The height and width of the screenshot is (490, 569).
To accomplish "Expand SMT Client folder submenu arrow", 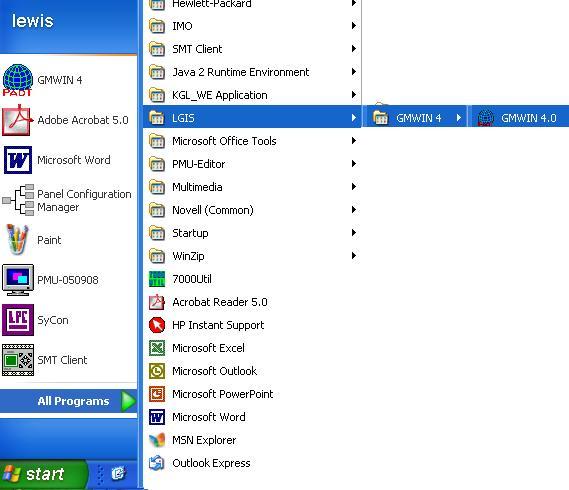I will (x=354, y=49).
